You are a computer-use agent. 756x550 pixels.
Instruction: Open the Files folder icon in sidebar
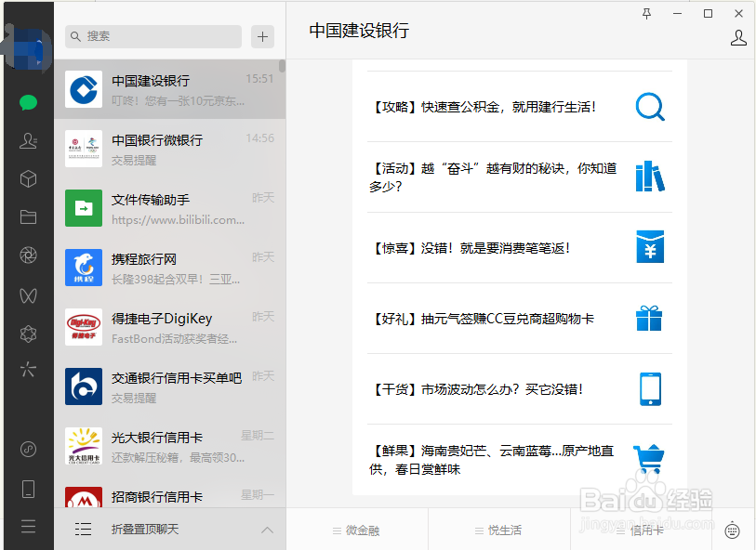pos(28,216)
